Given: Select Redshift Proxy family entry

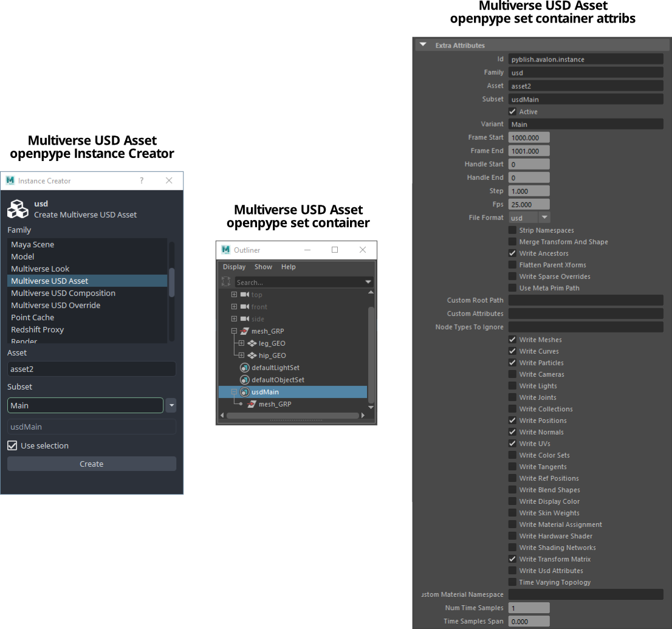Looking at the screenshot, I should tap(87, 329).
